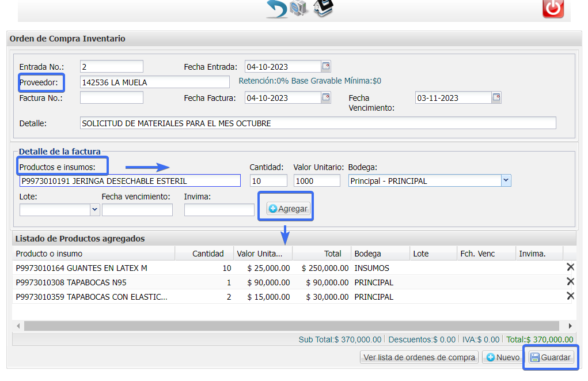This screenshot has height=381, width=588.
Task: Click the Cantidad input field
Action: click(x=268, y=180)
